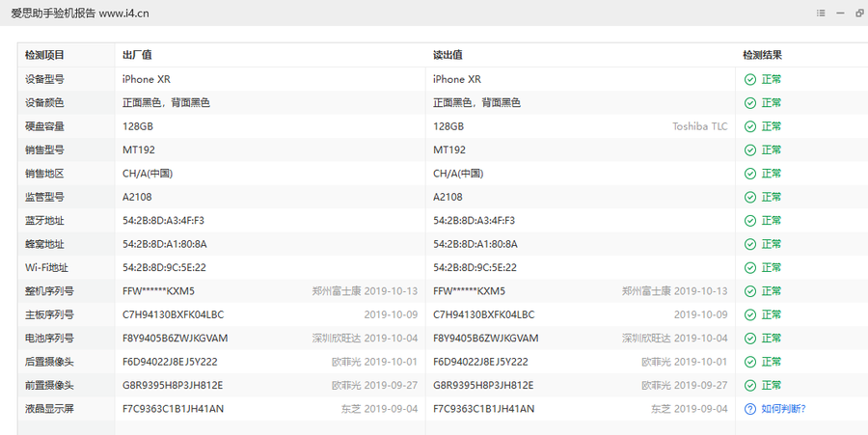The height and width of the screenshot is (435, 868).
Task: Click the 设备型号 row label
Action: click(x=44, y=80)
